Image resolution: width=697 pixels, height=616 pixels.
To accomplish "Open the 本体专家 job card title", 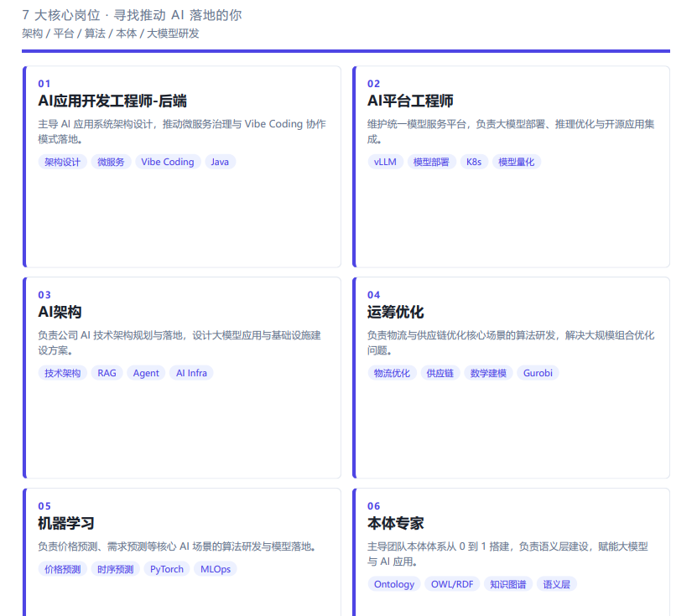I will point(395,523).
